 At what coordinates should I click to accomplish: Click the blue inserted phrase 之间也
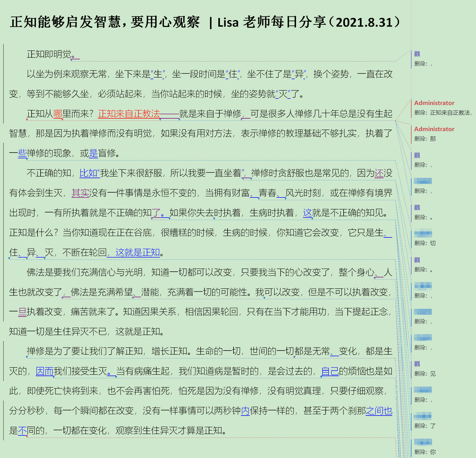pyautogui.click(x=379, y=411)
